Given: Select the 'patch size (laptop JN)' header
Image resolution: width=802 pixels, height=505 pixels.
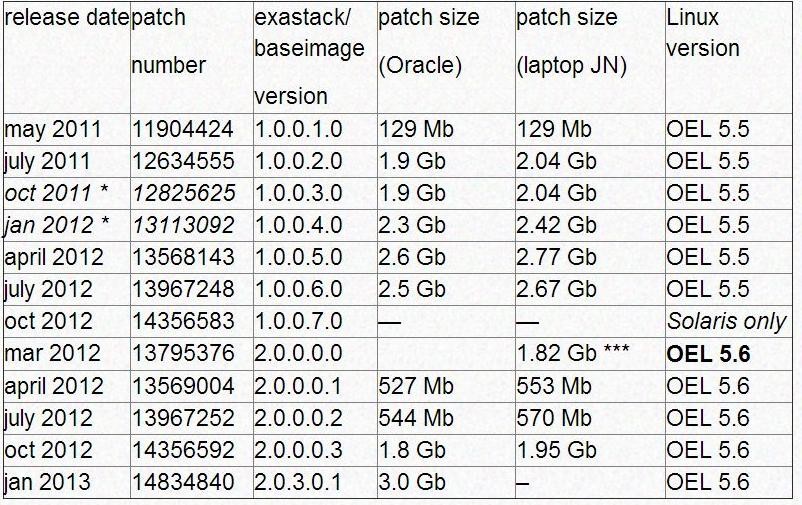Looking at the screenshot, I should 571,42.
